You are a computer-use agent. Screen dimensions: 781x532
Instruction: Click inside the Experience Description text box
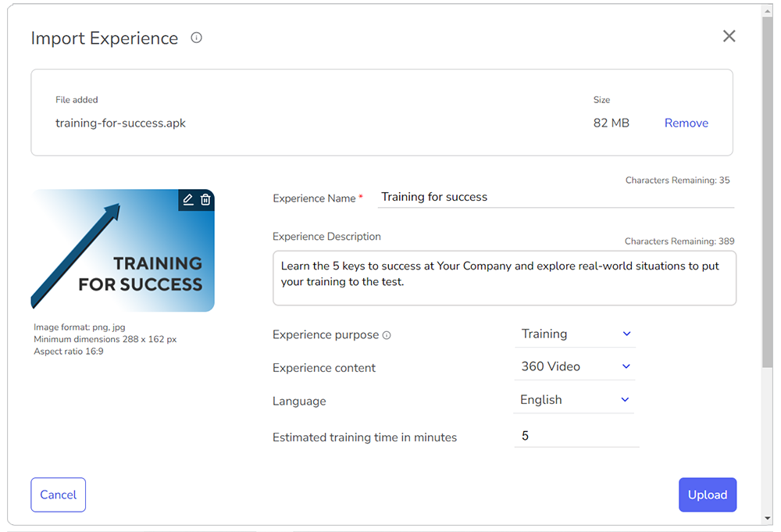[504, 278]
